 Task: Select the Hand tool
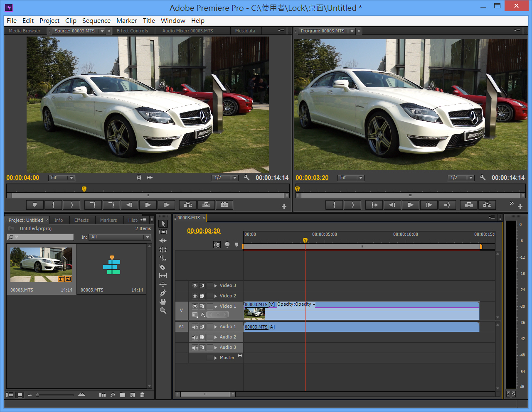(163, 302)
